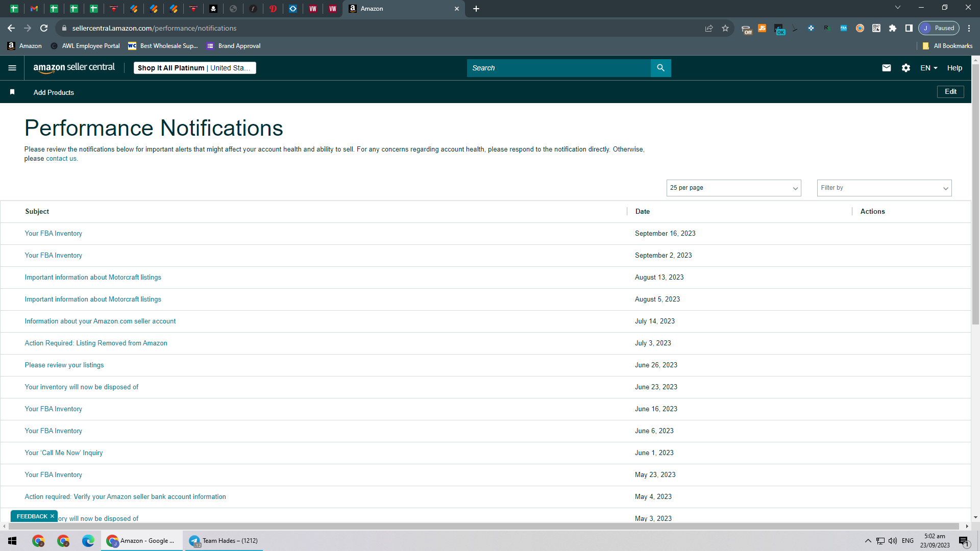Switch to the pinned Gmail tab
Viewport: 980px width, 551px height.
(34, 9)
